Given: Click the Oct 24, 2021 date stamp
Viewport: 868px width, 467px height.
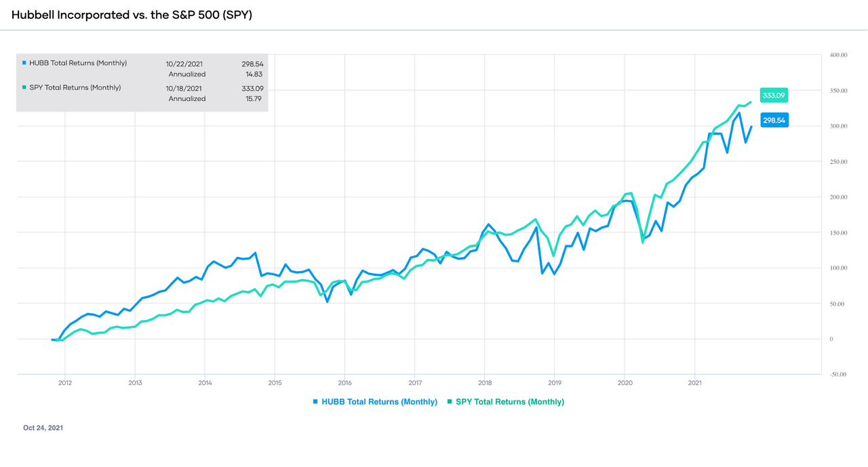Looking at the screenshot, I should (43, 428).
